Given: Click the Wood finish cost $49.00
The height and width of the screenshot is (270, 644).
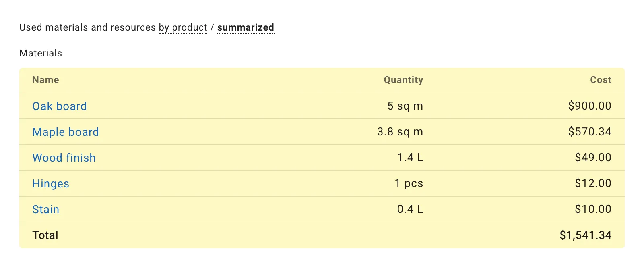Looking at the screenshot, I should (x=593, y=158).
